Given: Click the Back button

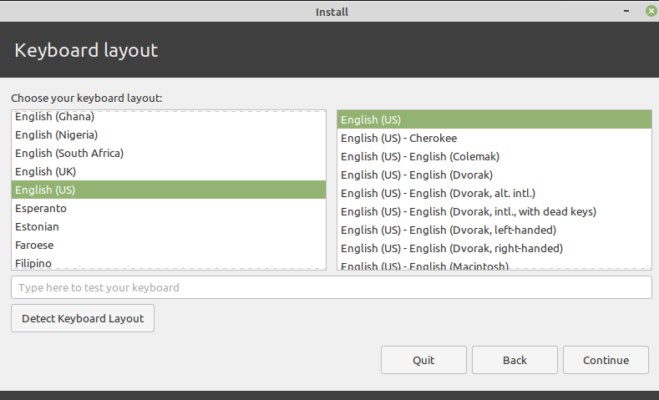Looking at the screenshot, I should tap(514, 360).
